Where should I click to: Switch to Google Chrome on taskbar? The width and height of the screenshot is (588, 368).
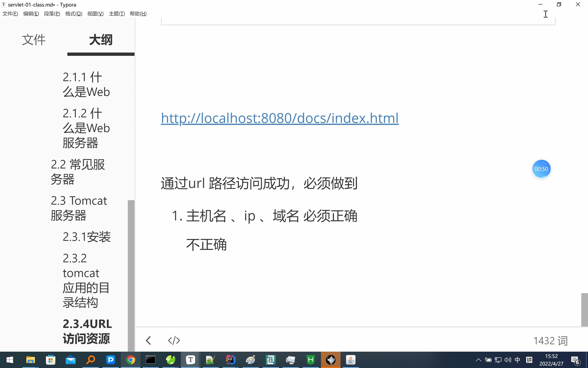[x=130, y=360]
